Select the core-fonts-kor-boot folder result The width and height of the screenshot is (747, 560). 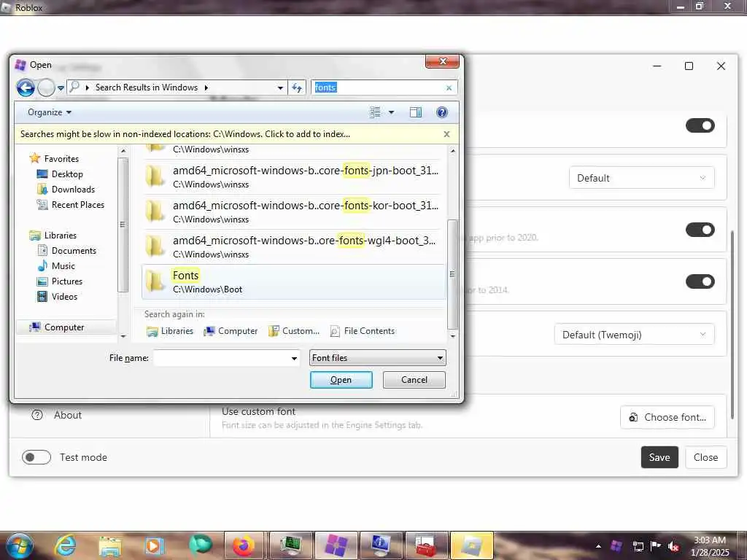coord(293,212)
